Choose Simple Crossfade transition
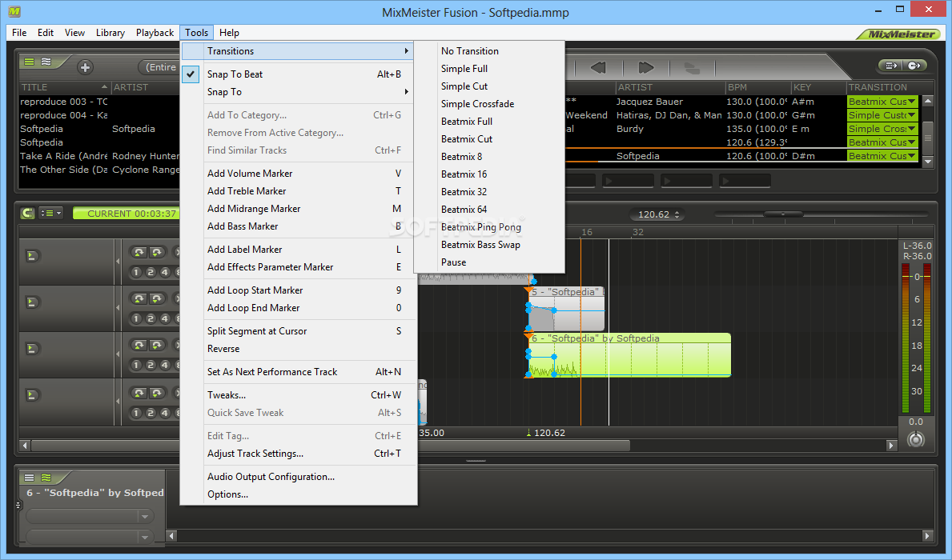Viewport: 952px width, 560px height. [x=477, y=104]
